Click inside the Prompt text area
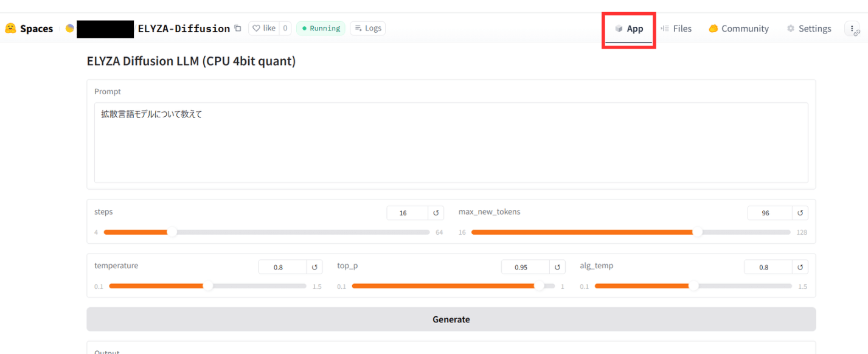Screen dimensions: 868x354 (451, 142)
